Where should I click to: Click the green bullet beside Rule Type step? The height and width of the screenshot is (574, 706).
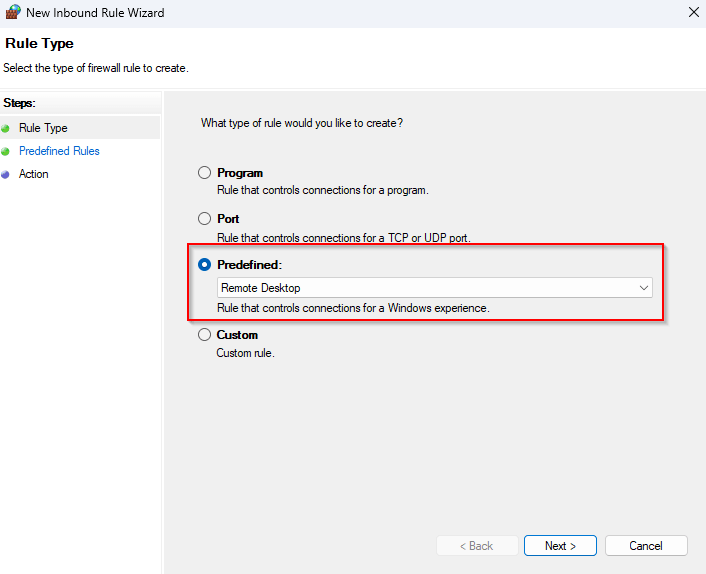[x=6, y=128]
